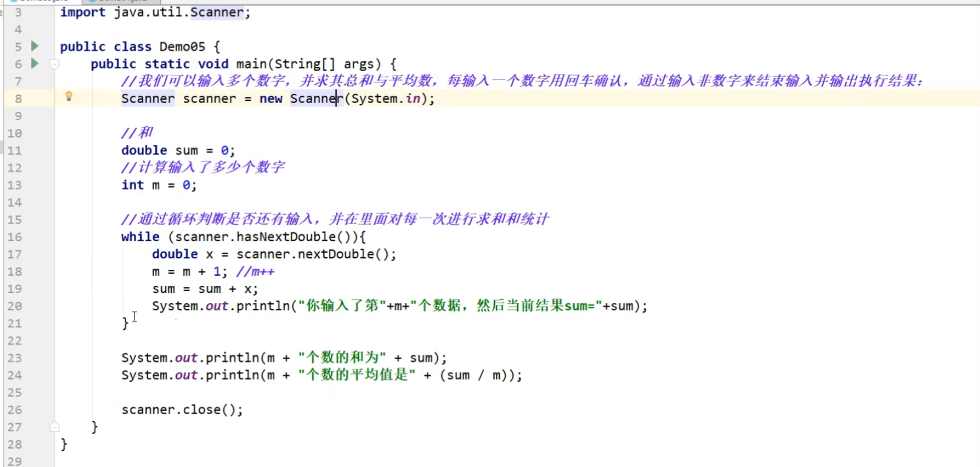This screenshot has height=467, width=980.
Task: Click 'java.util.Scanner' in the import statement
Action: tap(179, 12)
